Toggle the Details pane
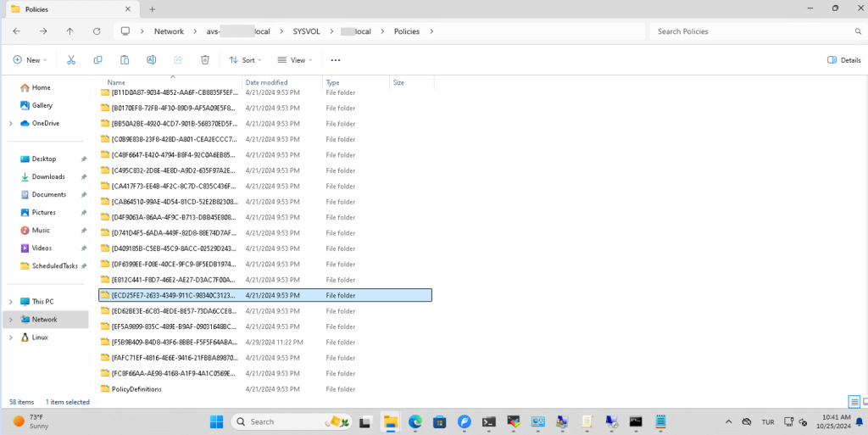The width and height of the screenshot is (868, 435). click(843, 60)
